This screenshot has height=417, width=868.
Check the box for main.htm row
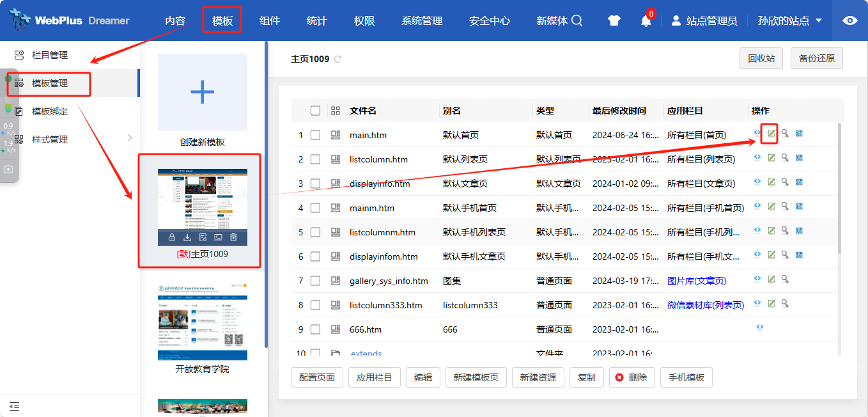(315, 135)
